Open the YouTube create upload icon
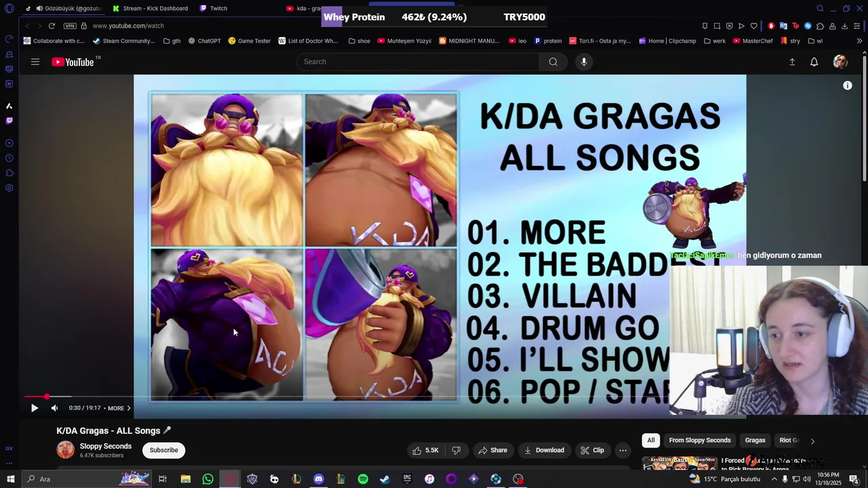The image size is (868, 488). pyautogui.click(x=792, y=62)
